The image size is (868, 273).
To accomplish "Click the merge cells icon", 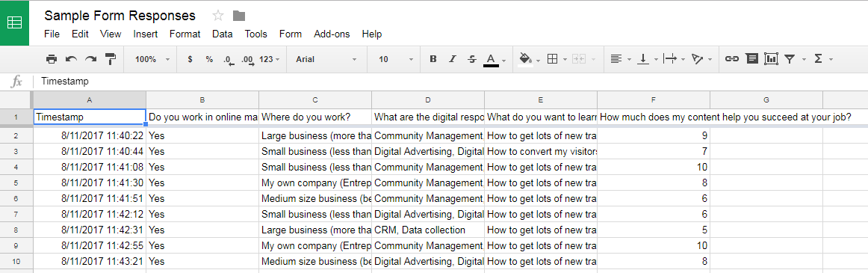I will coord(578,59).
